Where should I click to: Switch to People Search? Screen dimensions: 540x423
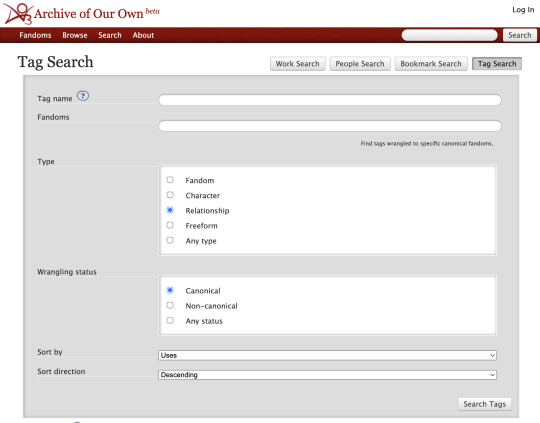360,64
